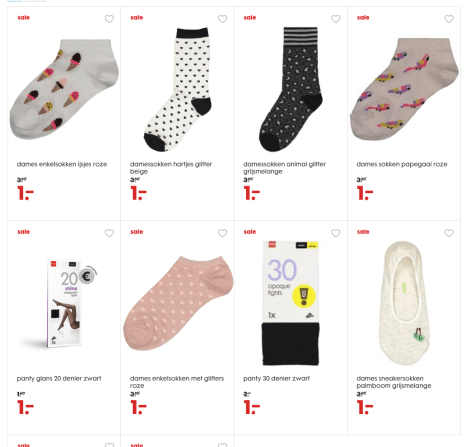Open the hearts glitter sock image
Image resolution: width=475 pixels, height=447 pixels.
(177, 89)
